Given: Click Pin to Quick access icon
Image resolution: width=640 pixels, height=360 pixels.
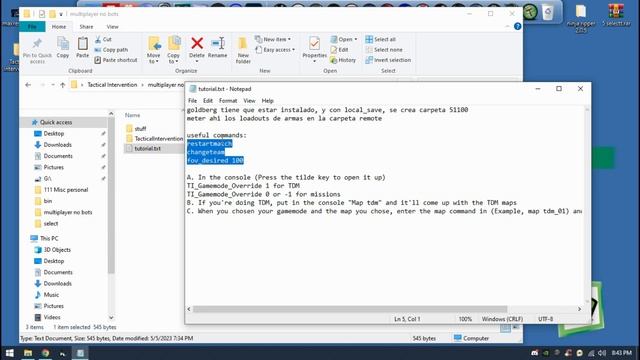Looking at the screenshot, I should coord(37,44).
